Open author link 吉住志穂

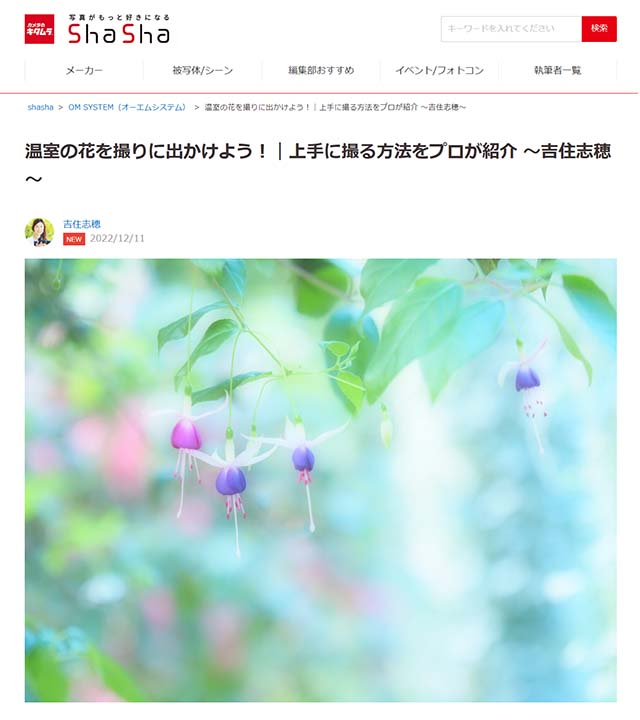tap(82, 224)
